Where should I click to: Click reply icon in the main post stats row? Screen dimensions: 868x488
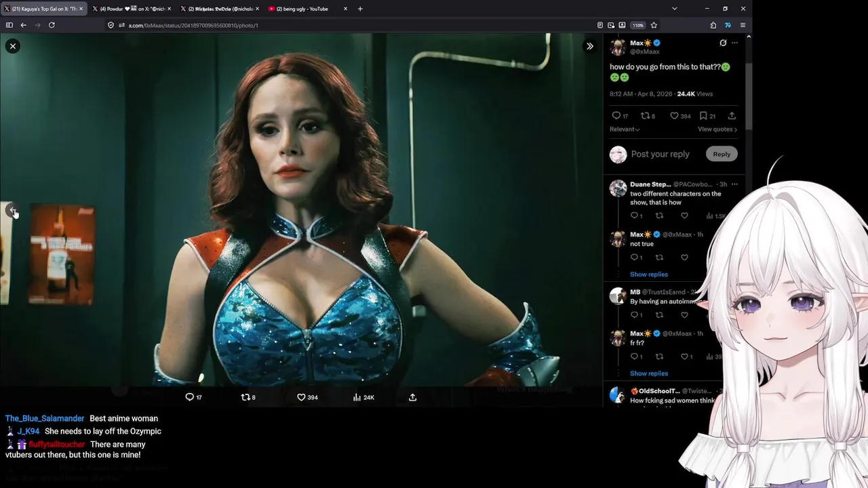coord(616,116)
